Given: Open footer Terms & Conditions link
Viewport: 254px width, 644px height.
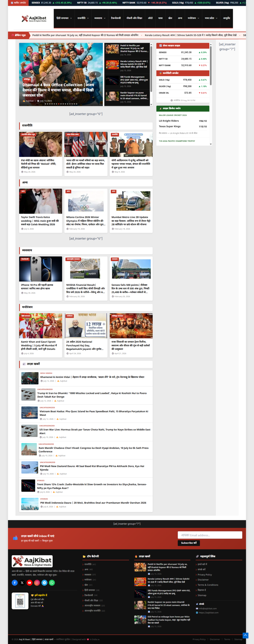Looking at the screenshot, I should point(208,585).
